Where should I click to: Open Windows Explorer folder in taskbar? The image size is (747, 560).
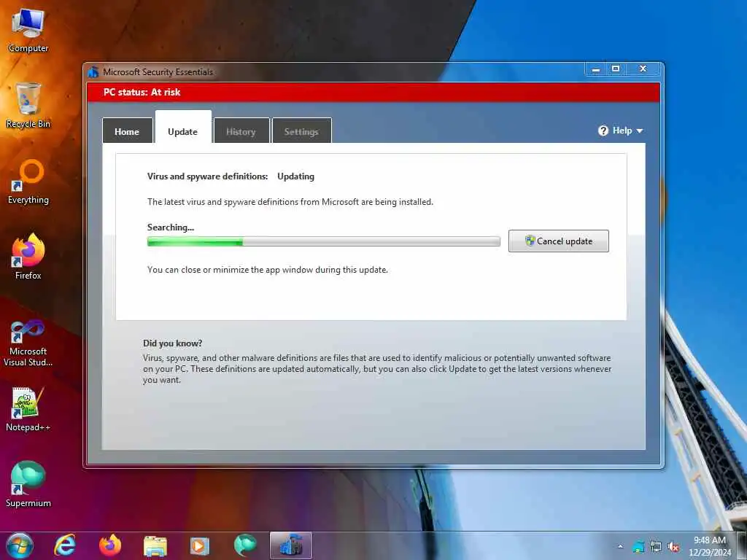pyautogui.click(x=155, y=545)
